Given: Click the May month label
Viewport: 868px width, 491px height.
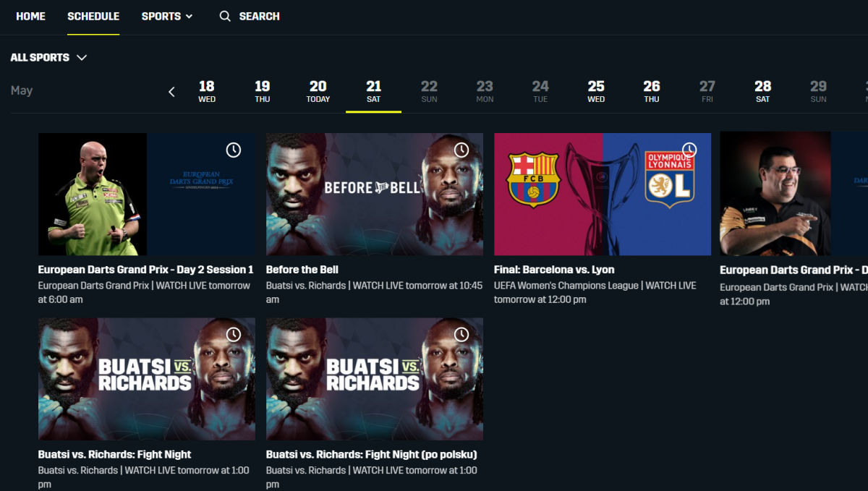Looking at the screenshot, I should [22, 91].
